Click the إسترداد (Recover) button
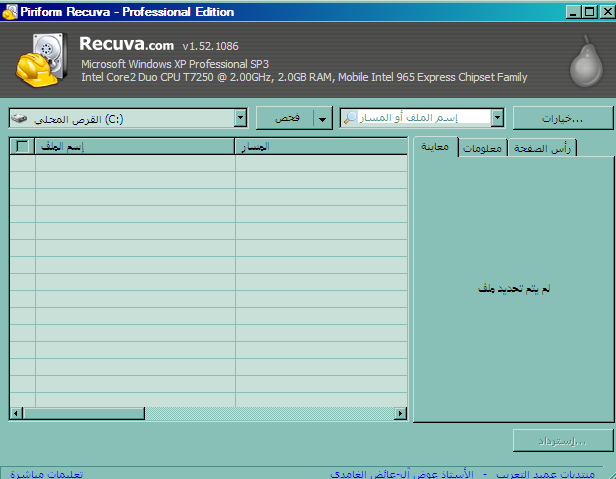This screenshot has height=479, width=616. pos(561,440)
